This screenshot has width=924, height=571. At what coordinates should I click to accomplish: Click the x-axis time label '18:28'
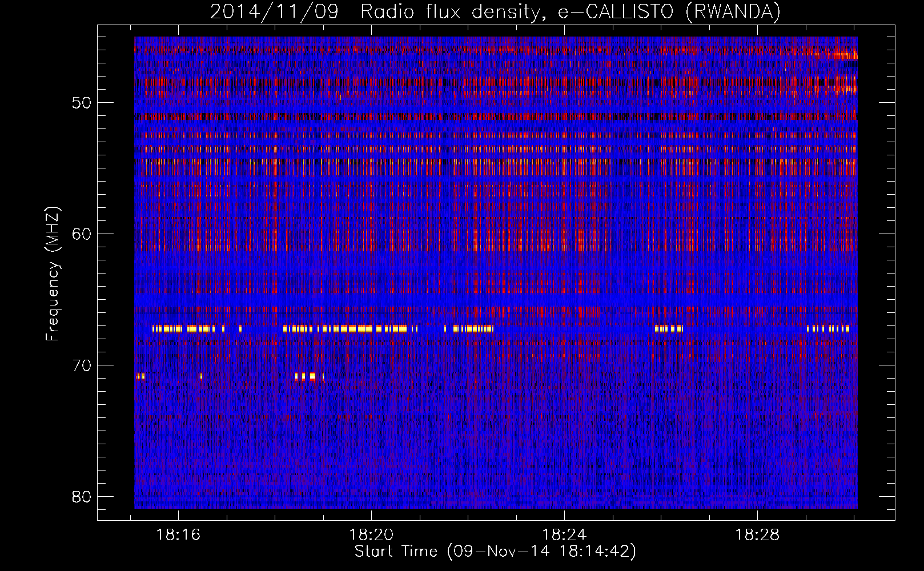[757, 534]
